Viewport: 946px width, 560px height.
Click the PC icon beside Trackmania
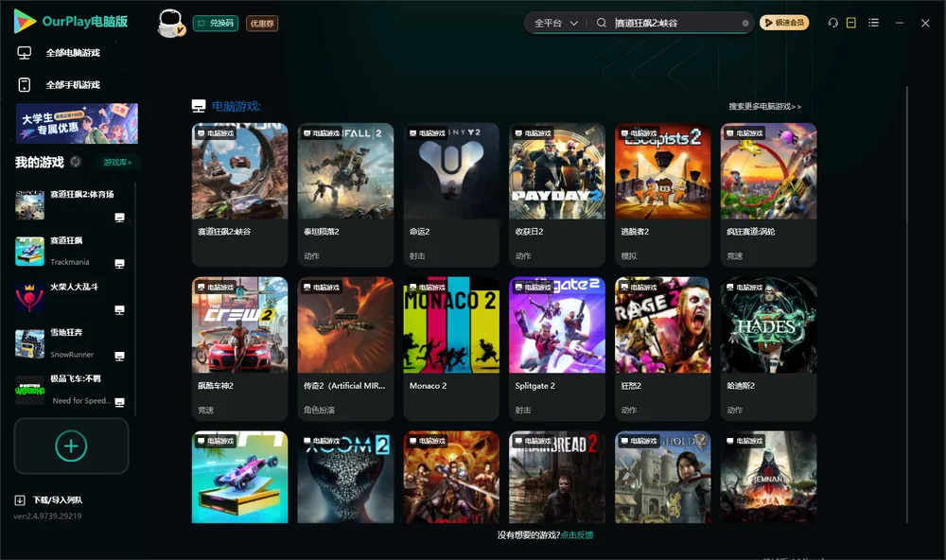coord(119,264)
